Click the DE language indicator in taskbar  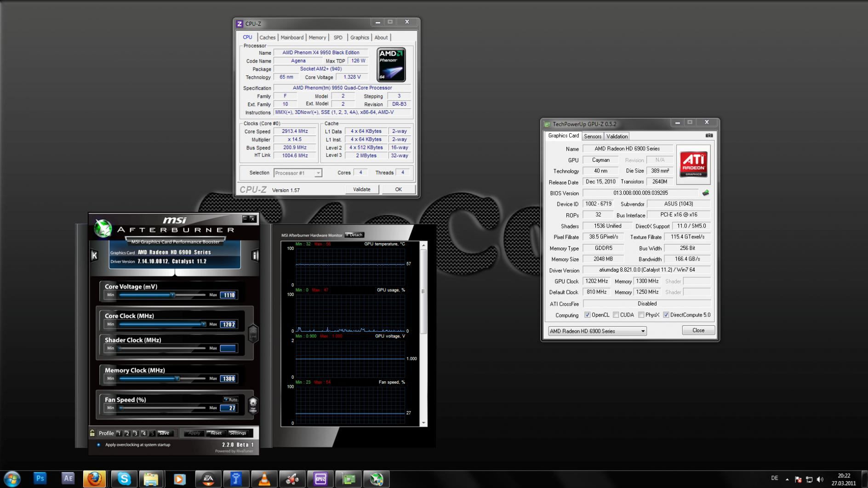[x=775, y=478]
